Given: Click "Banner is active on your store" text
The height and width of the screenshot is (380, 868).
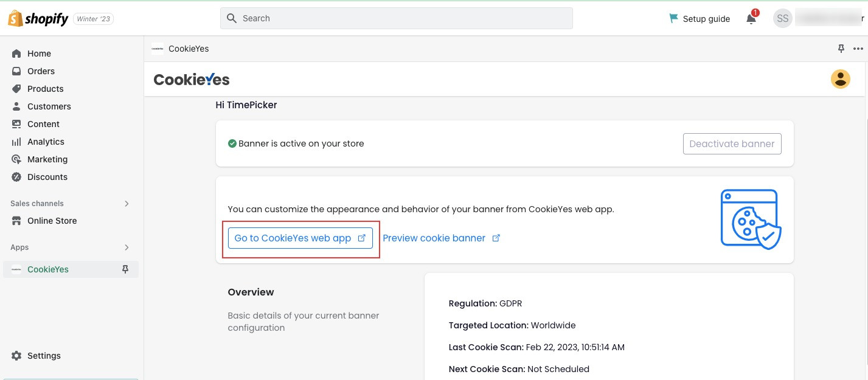Looking at the screenshot, I should tap(301, 144).
